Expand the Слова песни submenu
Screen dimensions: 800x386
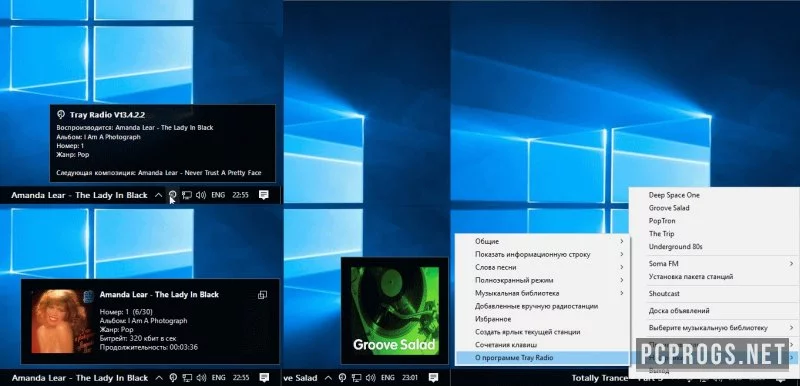[x=542, y=267]
